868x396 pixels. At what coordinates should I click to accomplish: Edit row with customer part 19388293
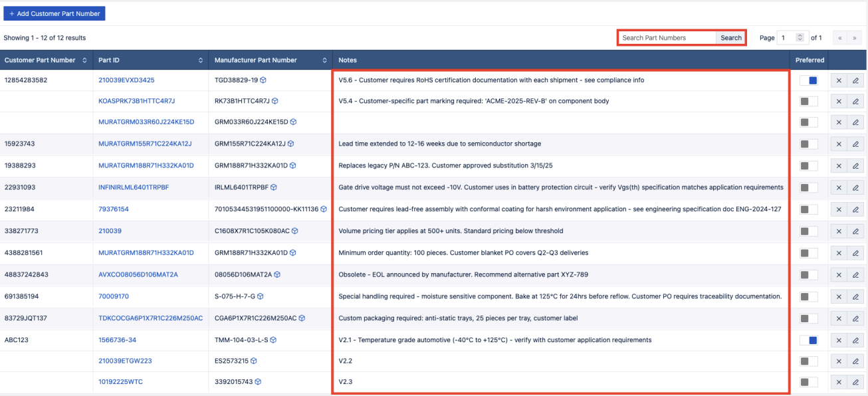(856, 166)
